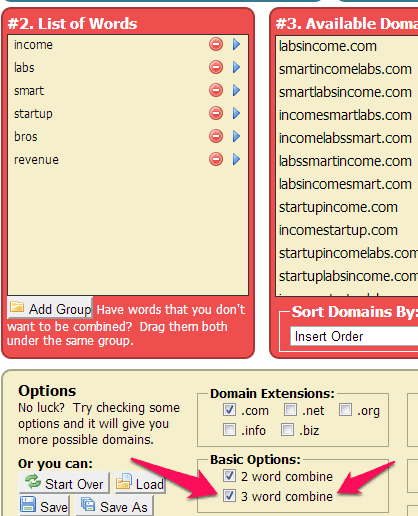
Task: Remove the word smart with red minus icon
Action: coord(216,90)
